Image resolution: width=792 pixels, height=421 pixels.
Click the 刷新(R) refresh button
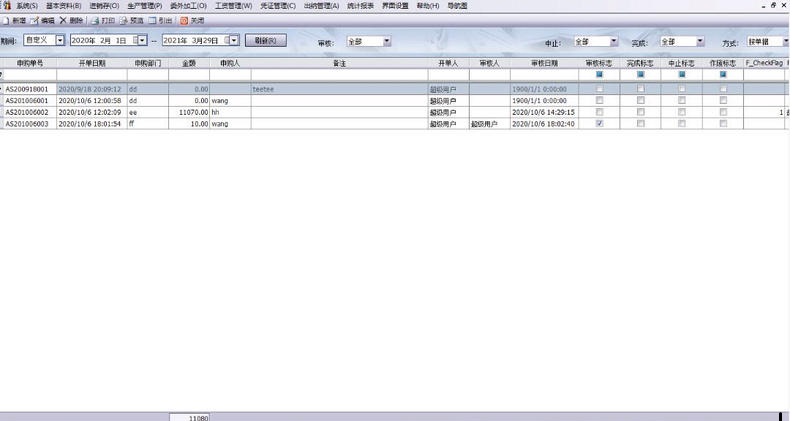click(x=266, y=40)
